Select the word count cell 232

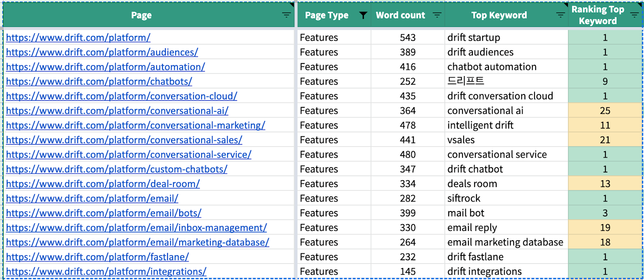(x=408, y=257)
